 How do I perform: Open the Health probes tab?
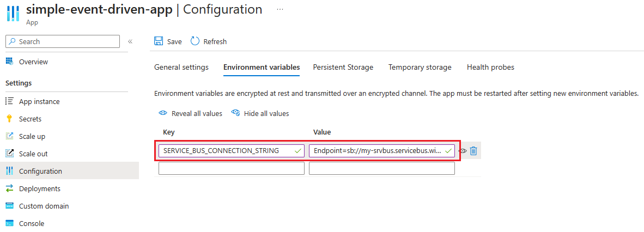pyautogui.click(x=490, y=67)
